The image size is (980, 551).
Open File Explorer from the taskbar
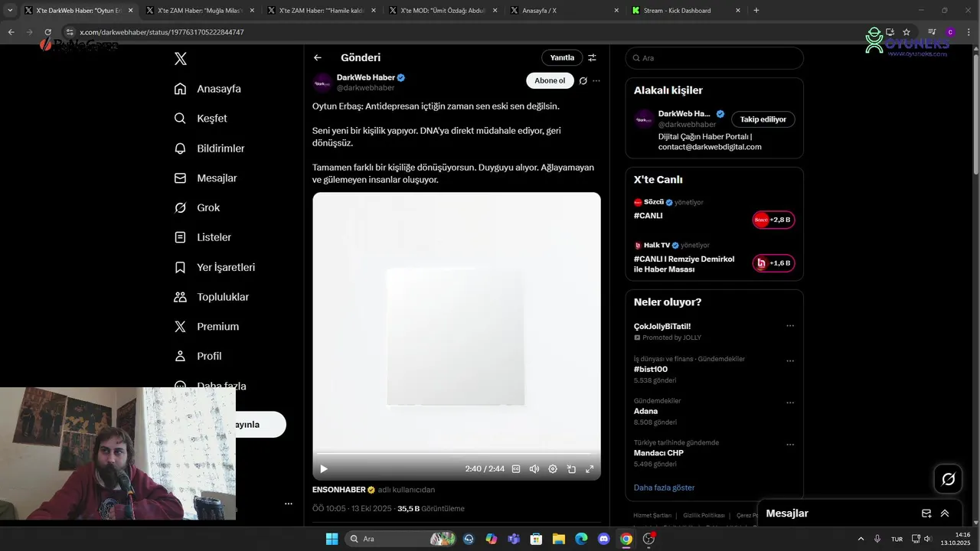click(559, 539)
